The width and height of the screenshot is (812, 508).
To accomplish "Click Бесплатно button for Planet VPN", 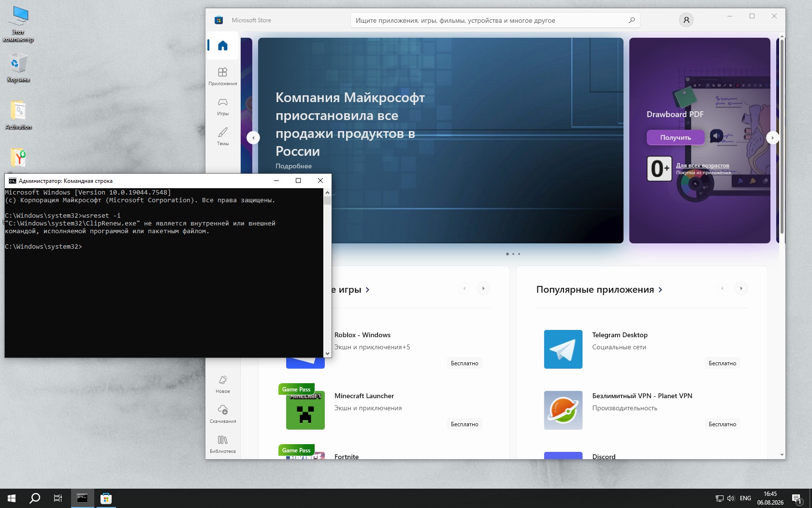I will coord(723,424).
